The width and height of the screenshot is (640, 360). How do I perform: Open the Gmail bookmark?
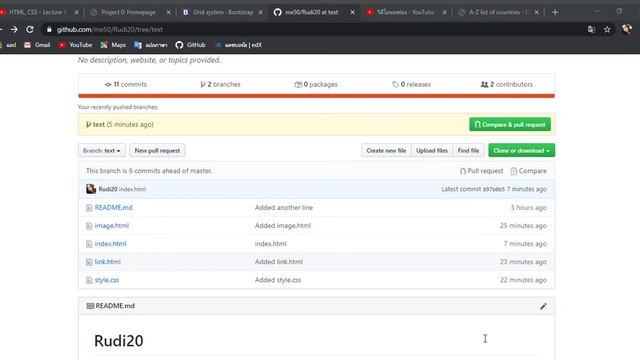coord(37,45)
